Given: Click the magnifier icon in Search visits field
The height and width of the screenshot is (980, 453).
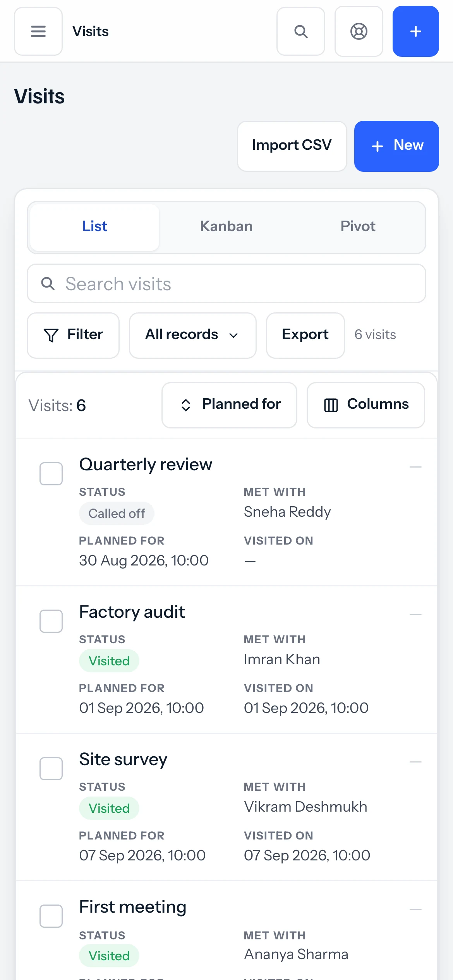Looking at the screenshot, I should 48,284.
